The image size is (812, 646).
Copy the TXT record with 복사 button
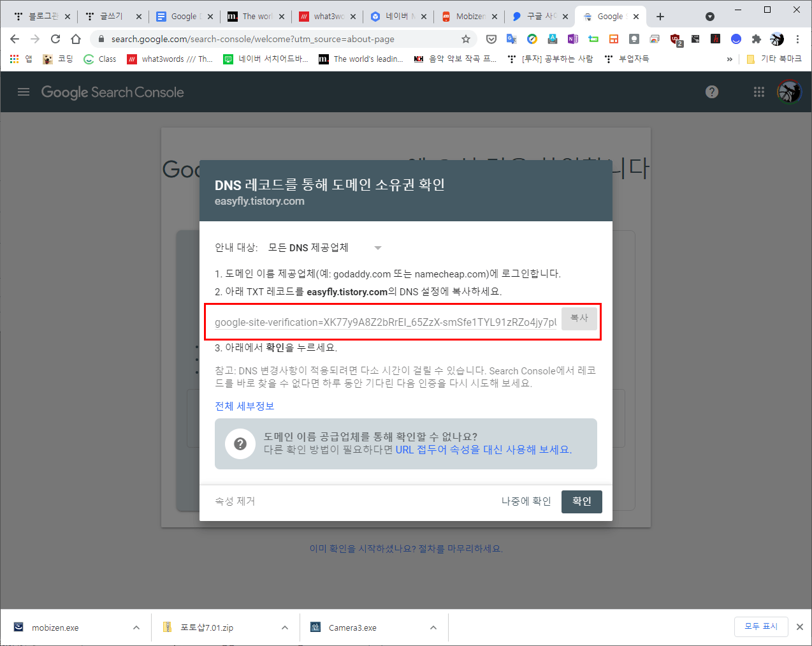pyautogui.click(x=579, y=318)
